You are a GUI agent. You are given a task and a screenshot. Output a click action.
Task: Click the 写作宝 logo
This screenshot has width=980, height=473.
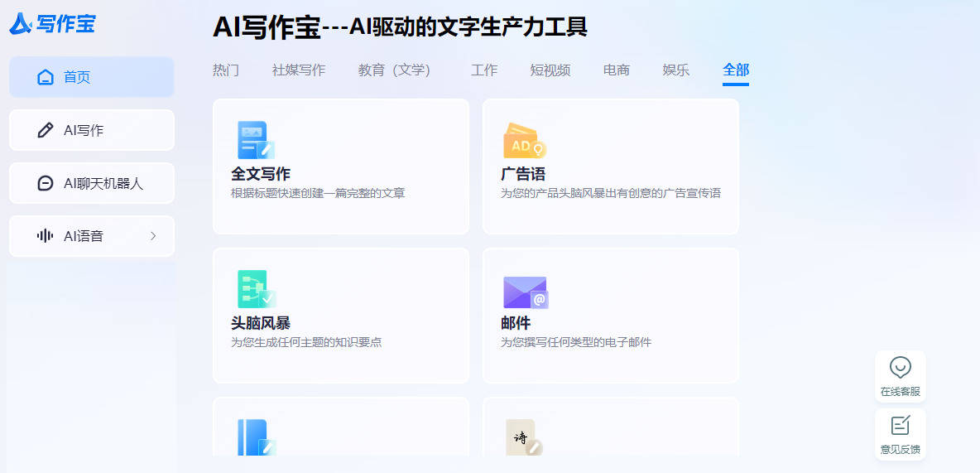(x=52, y=24)
